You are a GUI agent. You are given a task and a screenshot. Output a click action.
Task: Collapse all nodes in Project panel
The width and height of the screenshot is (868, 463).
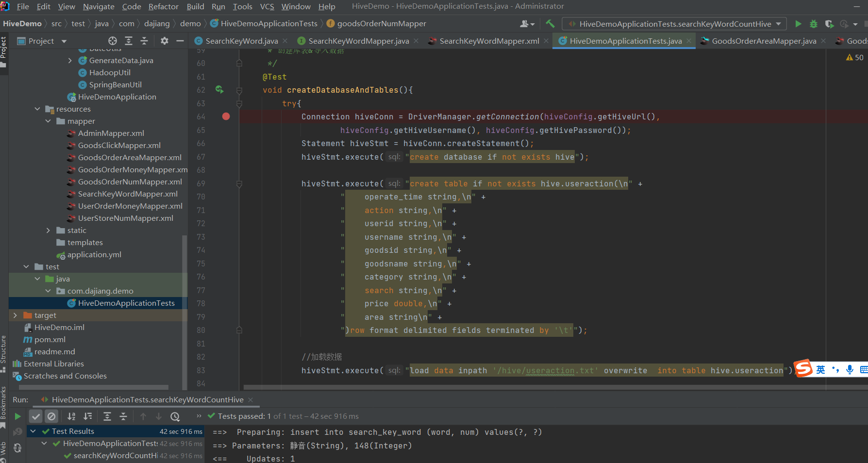click(x=144, y=41)
